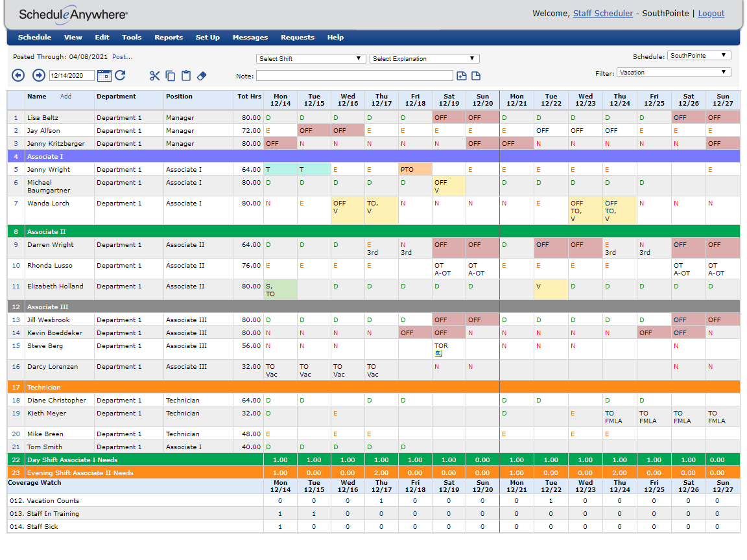Open the Schedule SouthPointe dropdown
Screen dimensions: 747x560
coord(698,55)
